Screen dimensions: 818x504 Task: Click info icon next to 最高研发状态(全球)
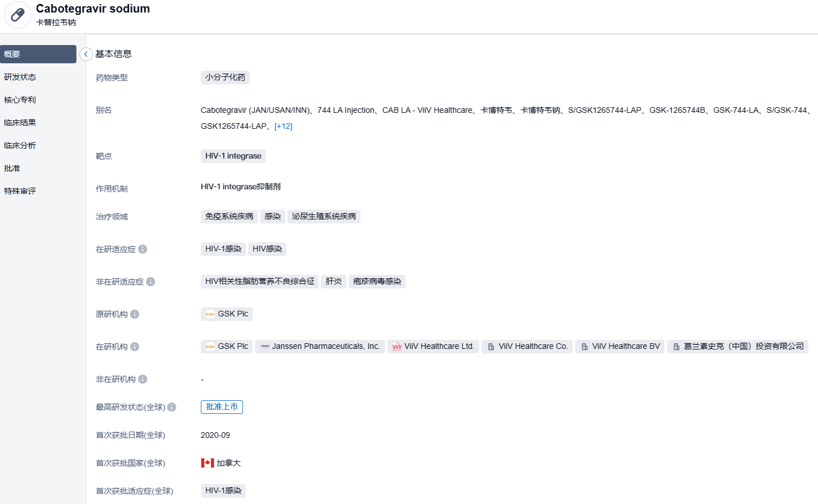(172, 407)
